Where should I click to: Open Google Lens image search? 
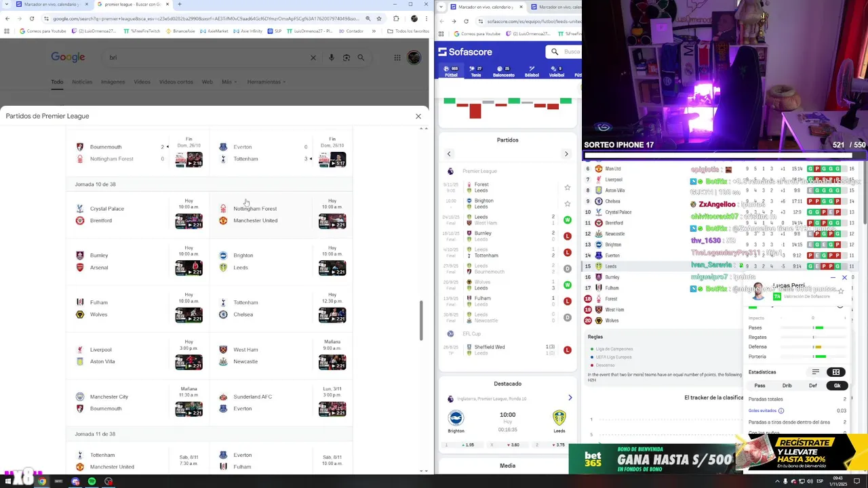(347, 58)
